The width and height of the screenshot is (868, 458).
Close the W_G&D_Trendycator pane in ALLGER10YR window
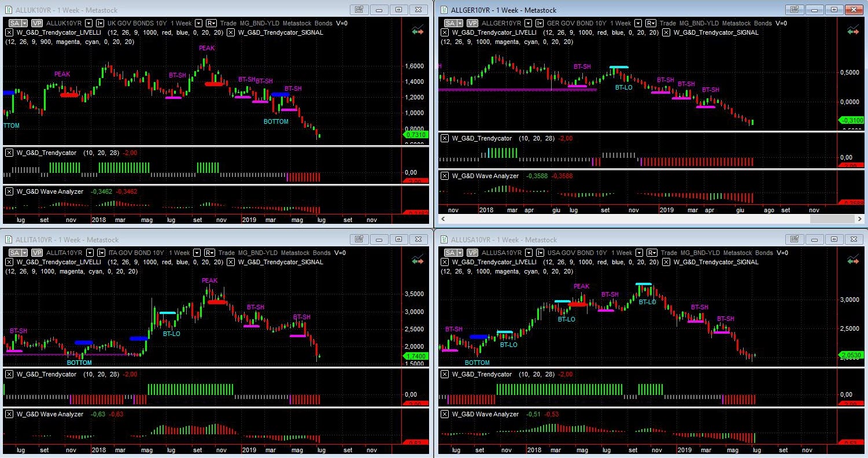(x=445, y=138)
